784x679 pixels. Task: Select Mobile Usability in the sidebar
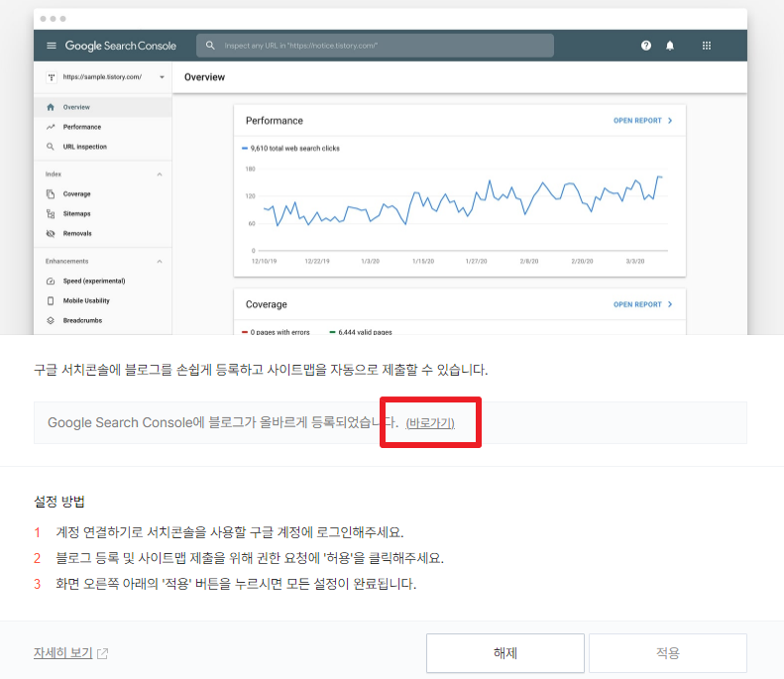[102, 300]
